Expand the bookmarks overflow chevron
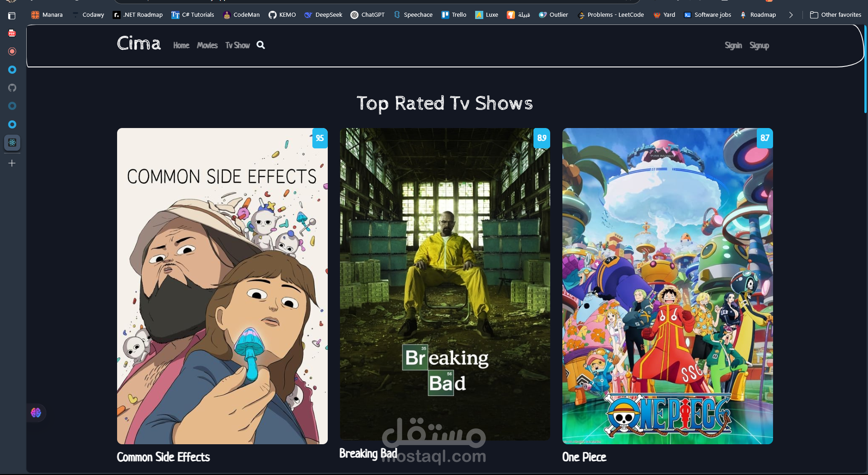This screenshot has height=475, width=868. pos(791,15)
